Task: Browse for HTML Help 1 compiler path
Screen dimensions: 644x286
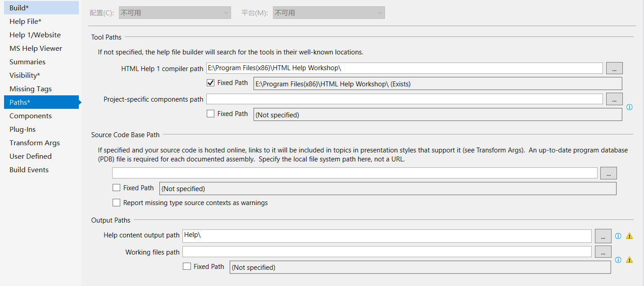Action: [x=614, y=68]
